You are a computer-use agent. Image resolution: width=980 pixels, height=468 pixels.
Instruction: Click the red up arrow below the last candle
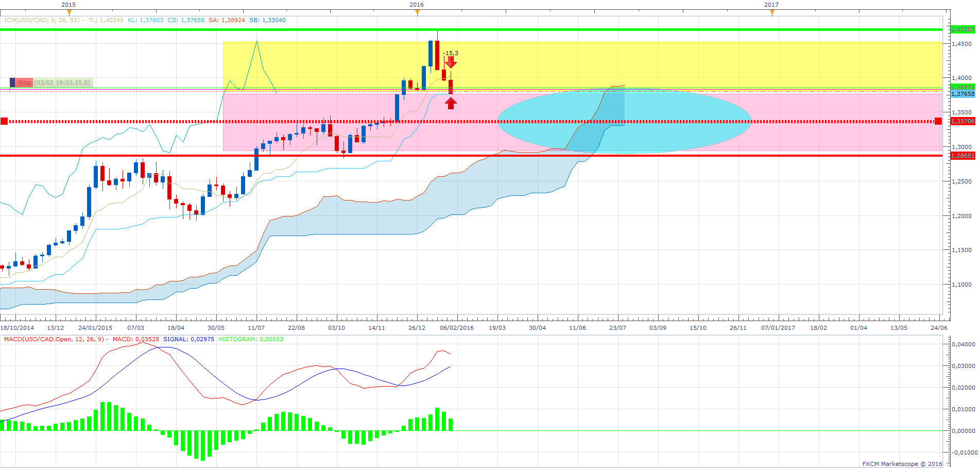(451, 104)
